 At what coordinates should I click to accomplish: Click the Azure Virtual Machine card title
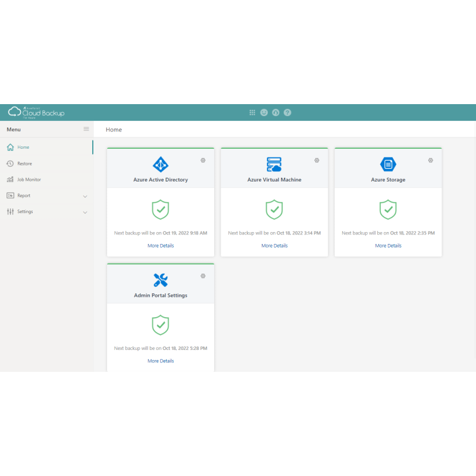[x=274, y=180]
